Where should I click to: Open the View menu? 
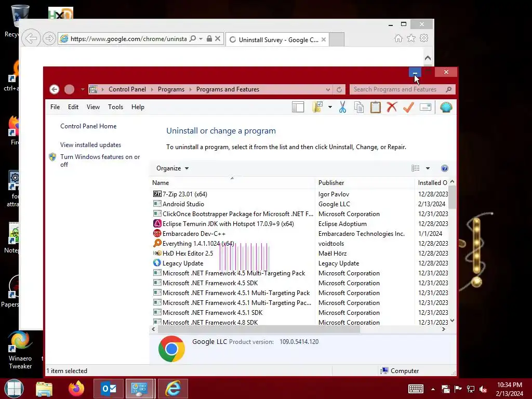(93, 107)
